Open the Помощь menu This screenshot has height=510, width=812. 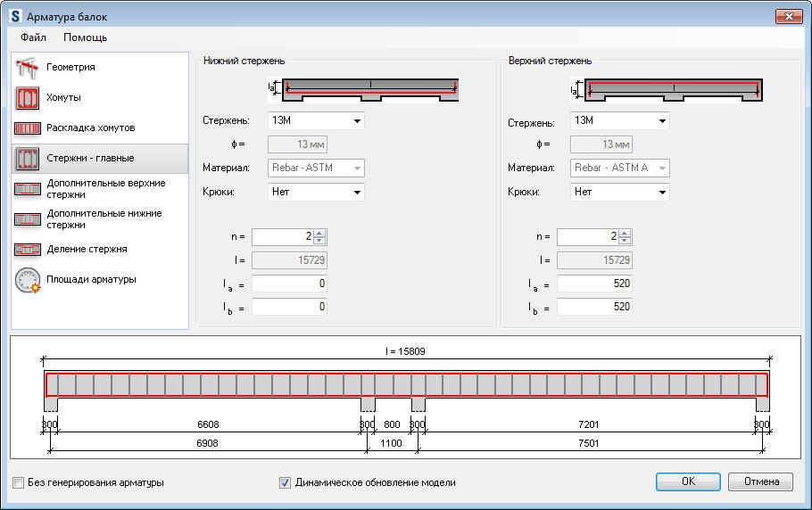(85, 37)
